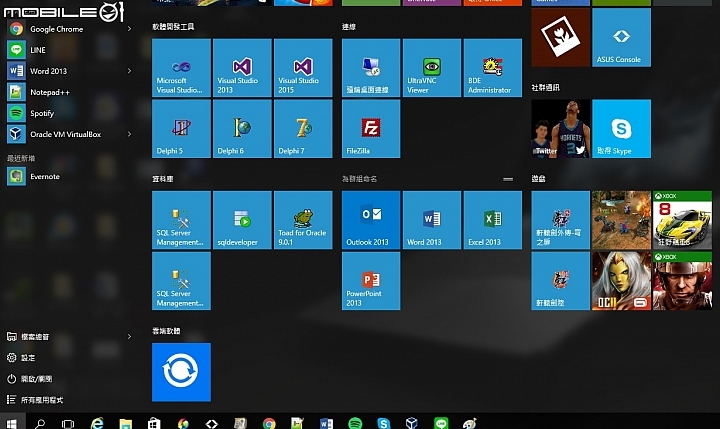The image size is (720, 429).
Task: Open Oracle VM VirtualBox list entry
Action: click(x=69, y=134)
